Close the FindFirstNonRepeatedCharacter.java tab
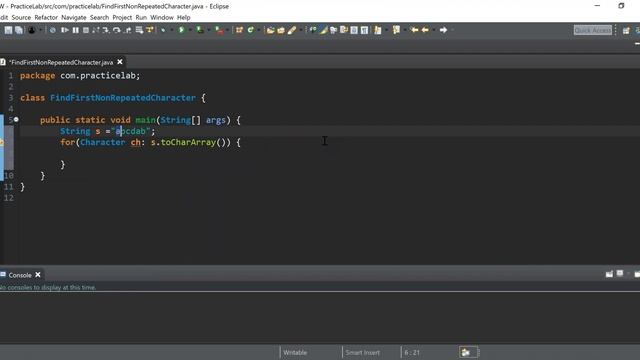640x360 pixels. pos(120,62)
